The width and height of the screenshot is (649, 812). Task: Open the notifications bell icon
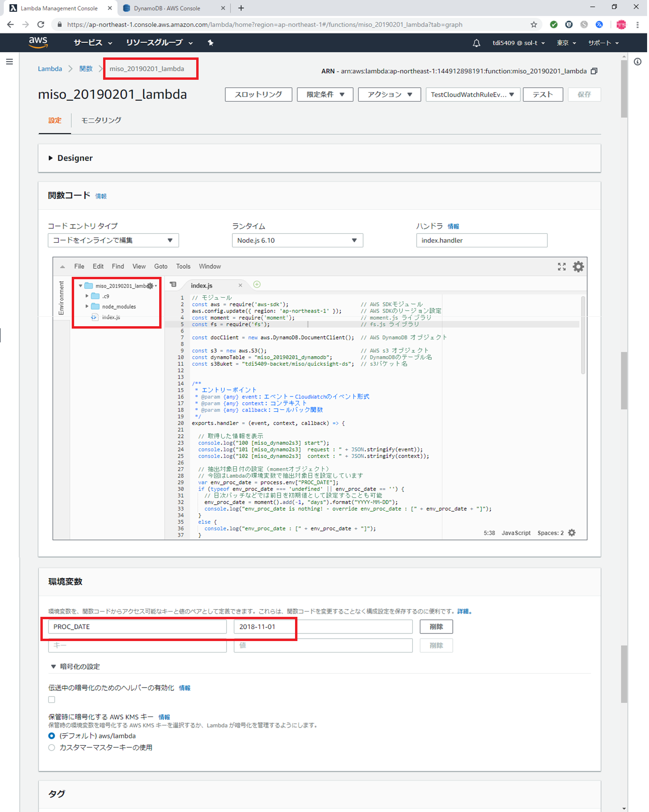476,43
